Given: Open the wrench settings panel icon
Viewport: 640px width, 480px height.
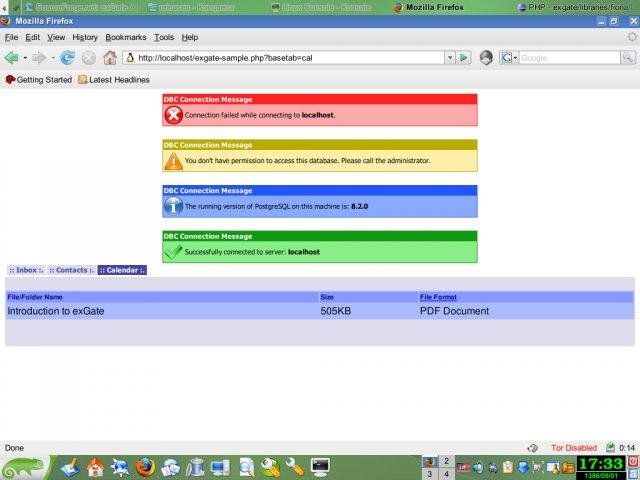Looking at the screenshot, I should pos(295,468).
